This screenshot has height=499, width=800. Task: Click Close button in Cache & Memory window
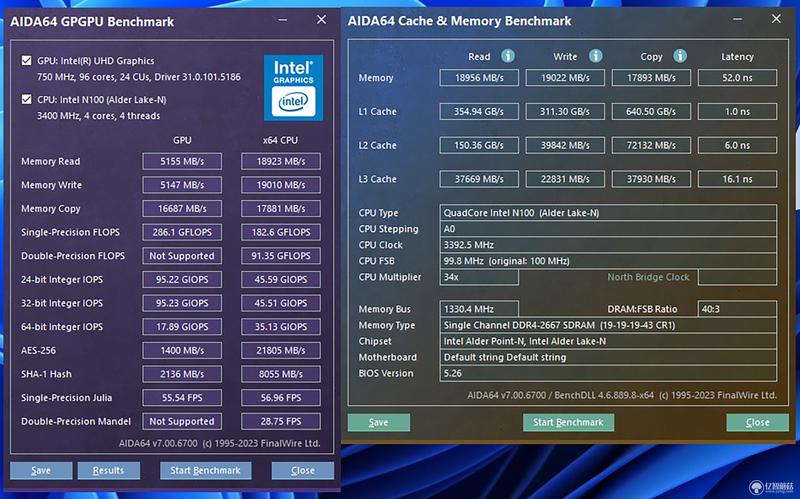pos(758,422)
